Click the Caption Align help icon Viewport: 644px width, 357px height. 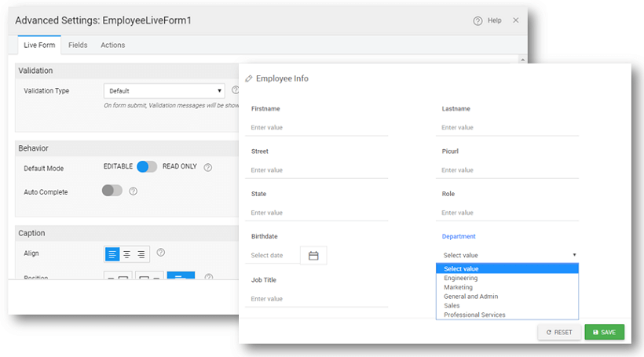(160, 253)
